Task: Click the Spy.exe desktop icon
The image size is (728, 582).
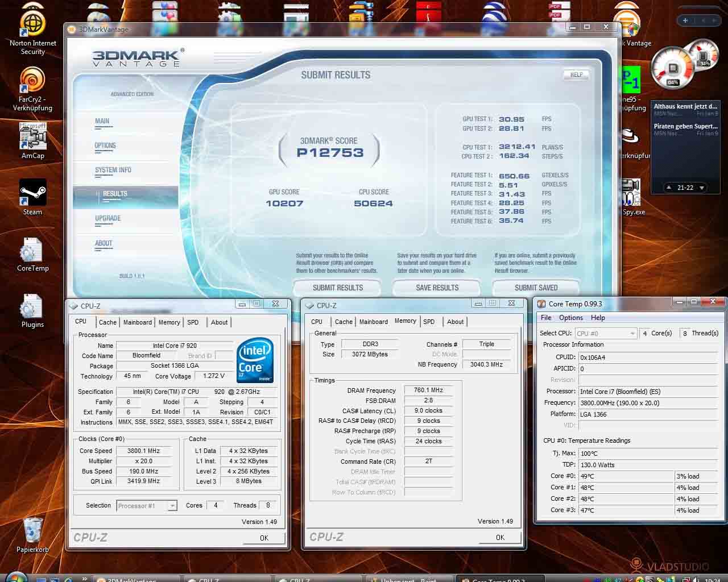Action: [632, 196]
